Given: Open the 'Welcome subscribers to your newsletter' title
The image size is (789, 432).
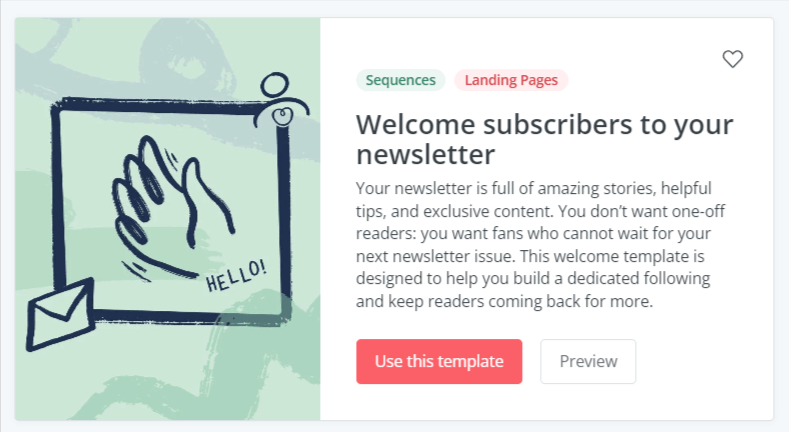Looking at the screenshot, I should point(544,139).
